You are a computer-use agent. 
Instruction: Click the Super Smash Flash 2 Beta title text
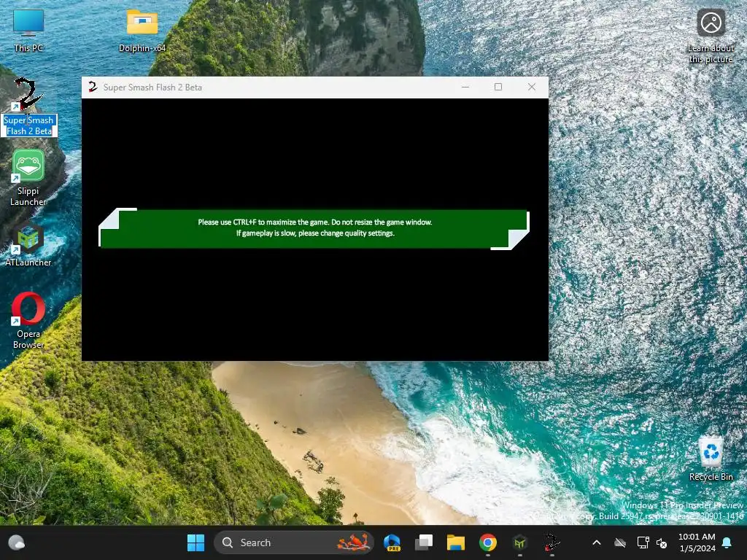click(152, 87)
